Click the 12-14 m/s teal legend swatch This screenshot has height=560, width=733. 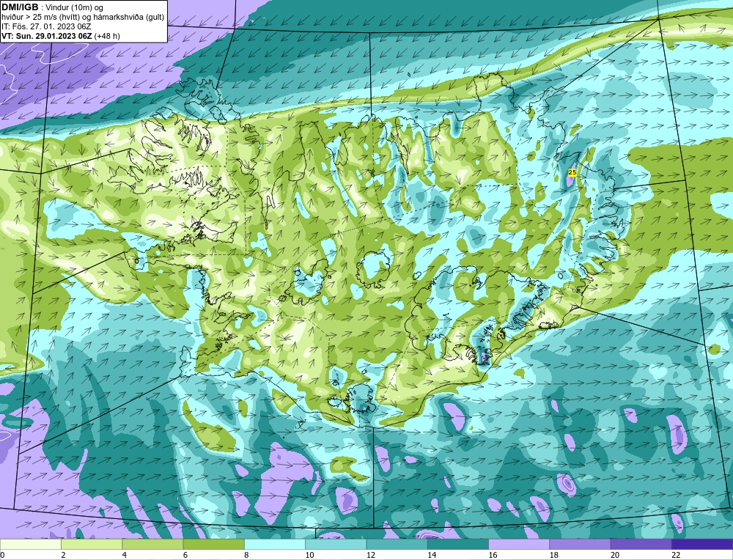tap(397, 544)
